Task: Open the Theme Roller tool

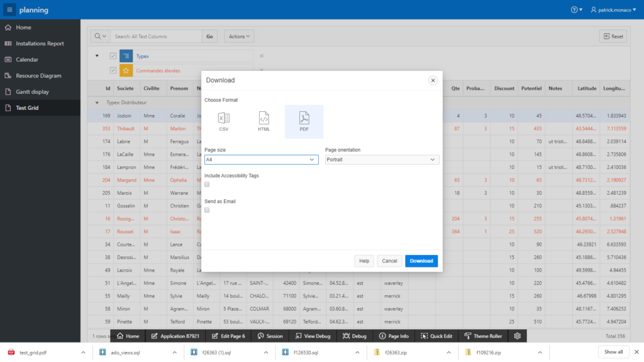Action: click(x=483, y=336)
